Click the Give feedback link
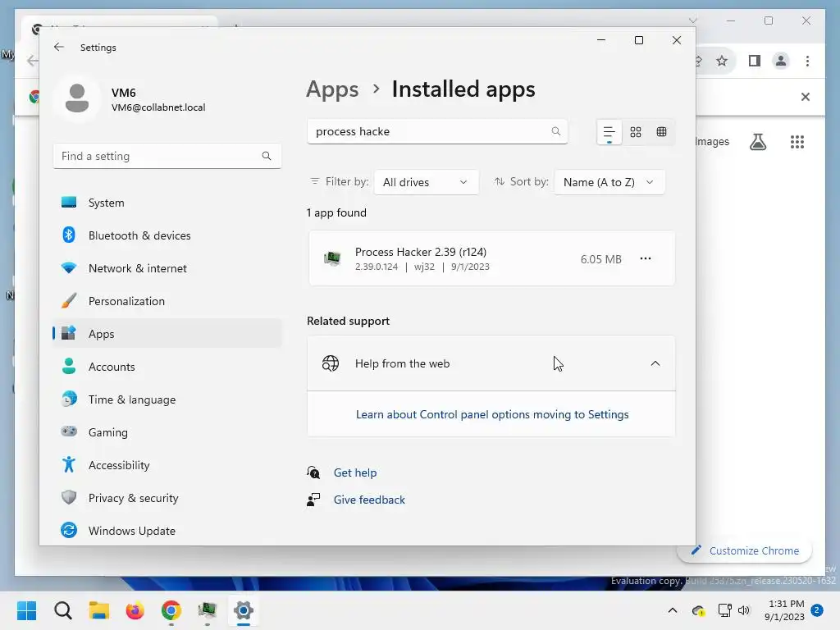Screen dimensions: 840x630 click(369, 500)
